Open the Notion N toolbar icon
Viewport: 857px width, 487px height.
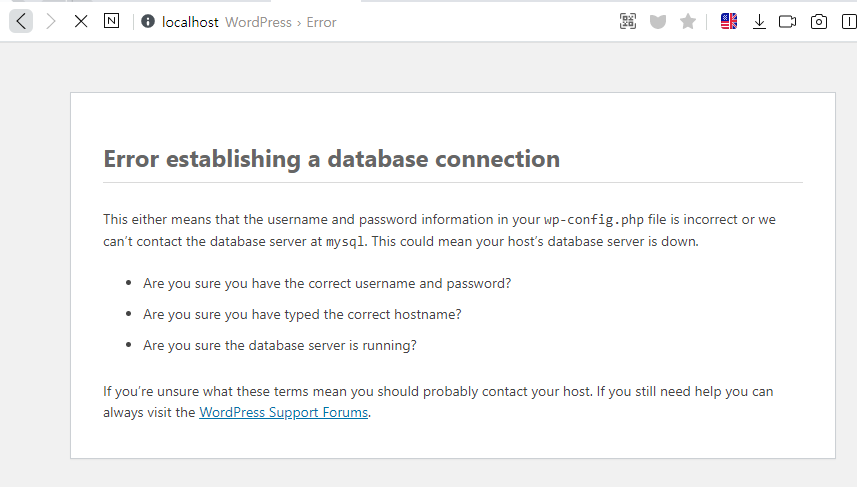111,21
